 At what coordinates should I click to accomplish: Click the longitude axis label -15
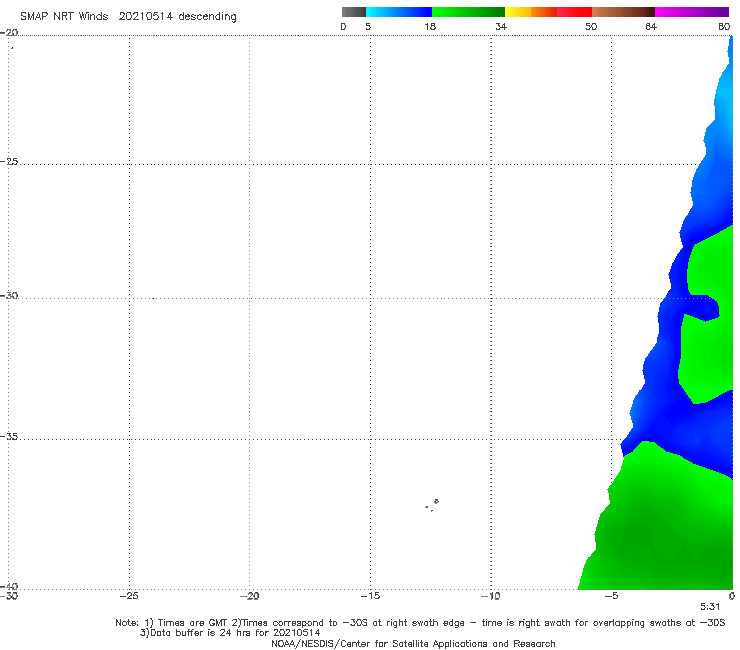tap(370, 596)
